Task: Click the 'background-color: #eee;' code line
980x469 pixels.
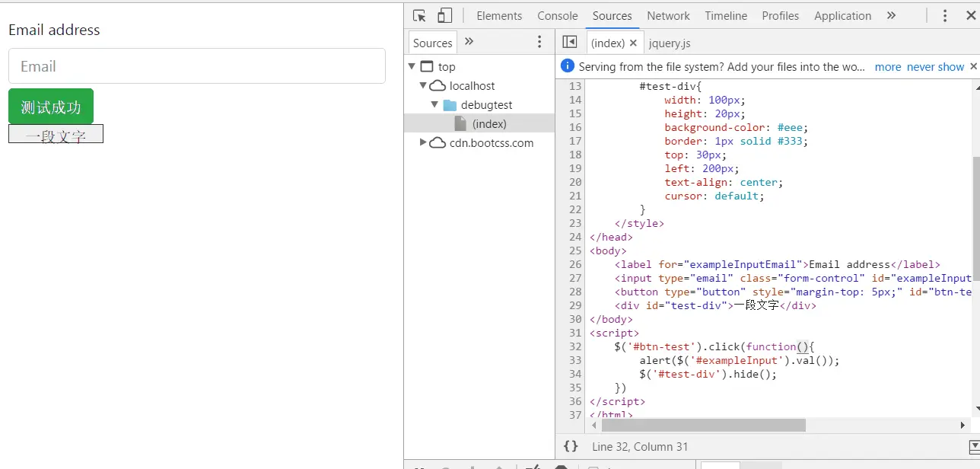Action: 737,127
